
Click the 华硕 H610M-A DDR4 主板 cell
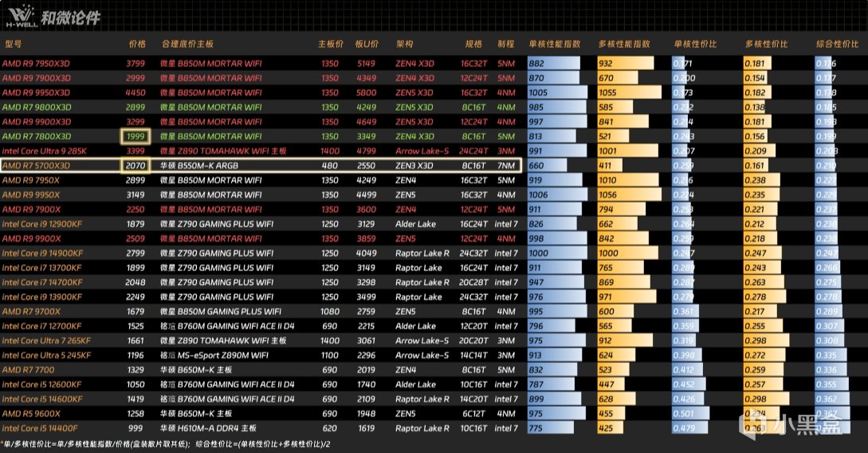pyautogui.click(x=208, y=428)
